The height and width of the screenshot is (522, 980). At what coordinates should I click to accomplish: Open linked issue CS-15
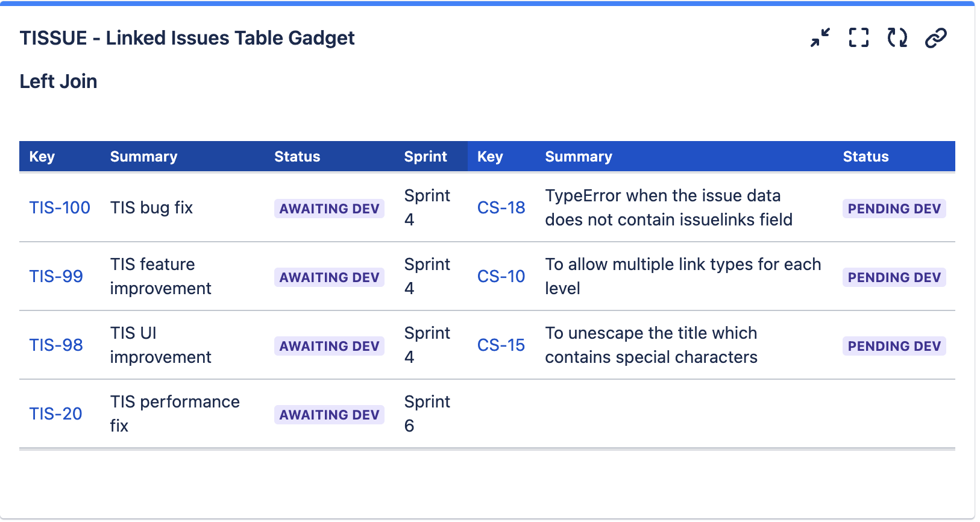(x=501, y=345)
